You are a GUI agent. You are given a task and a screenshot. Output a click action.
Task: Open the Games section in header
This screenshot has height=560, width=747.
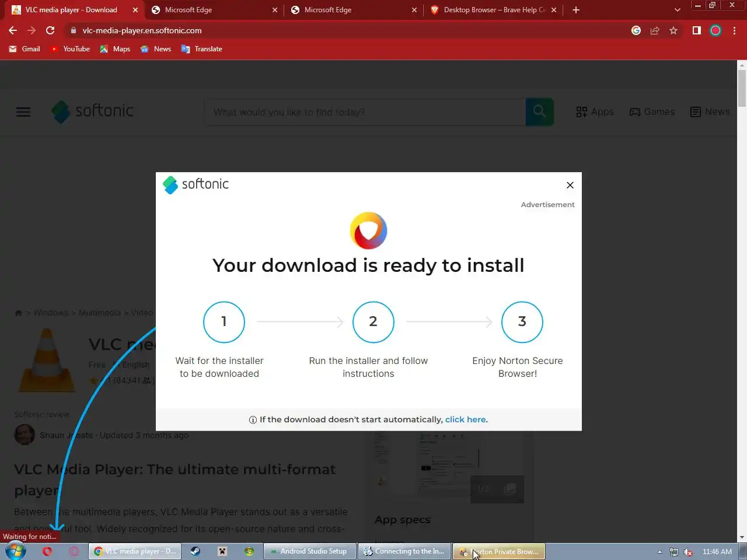coord(652,112)
